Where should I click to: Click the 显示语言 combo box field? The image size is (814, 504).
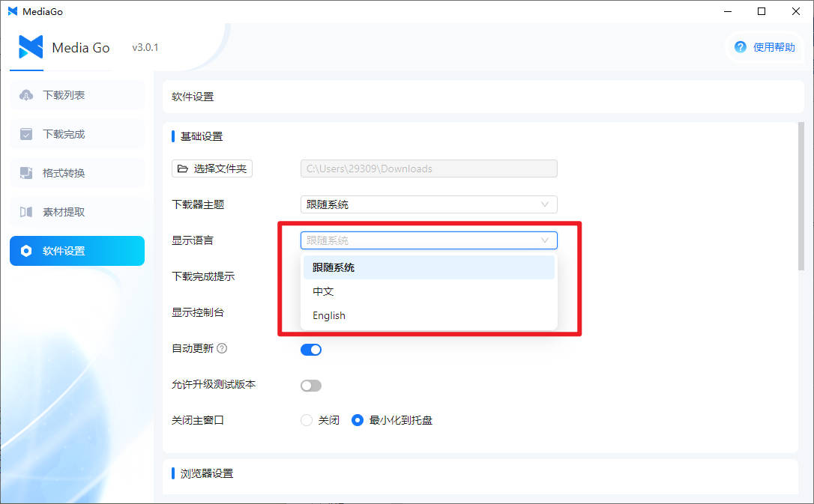coord(429,240)
